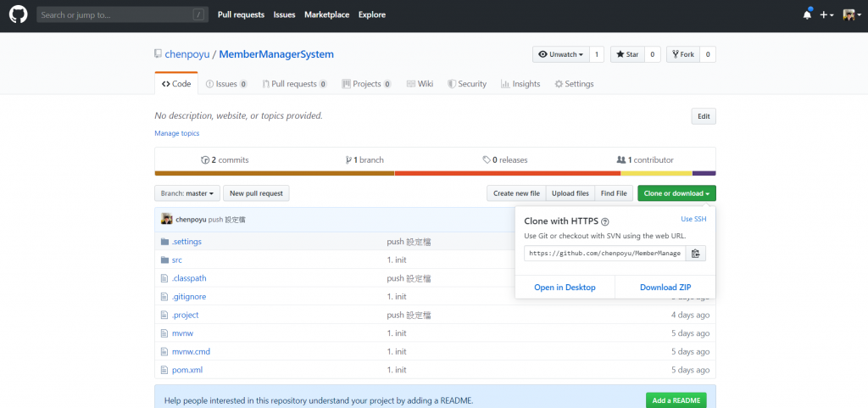Focus the Search or jump to field
The image size is (868, 408).
[x=122, y=15]
